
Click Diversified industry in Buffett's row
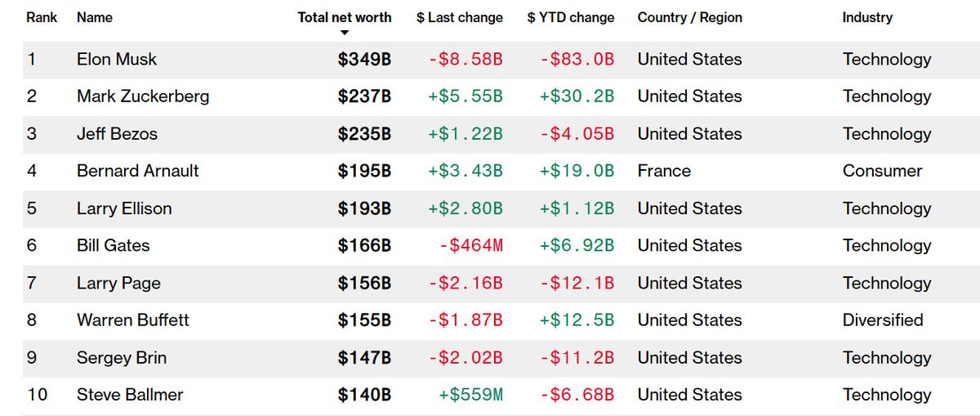(x=883, y=320)
